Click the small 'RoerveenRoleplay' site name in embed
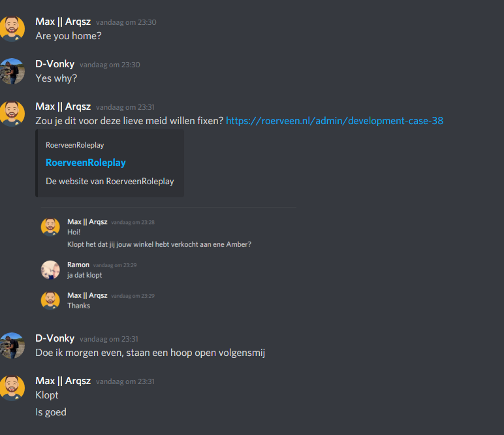The image size is (504, 435). 74,145
